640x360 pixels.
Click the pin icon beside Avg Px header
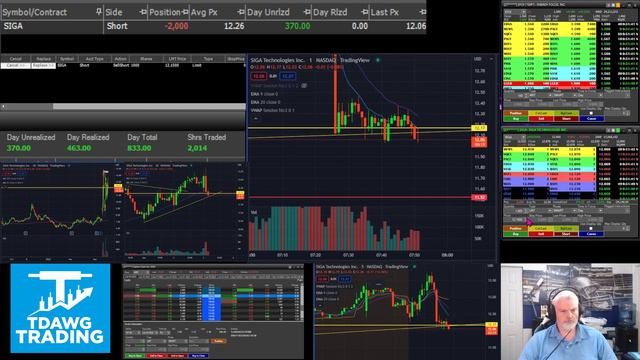click(241, 12)
